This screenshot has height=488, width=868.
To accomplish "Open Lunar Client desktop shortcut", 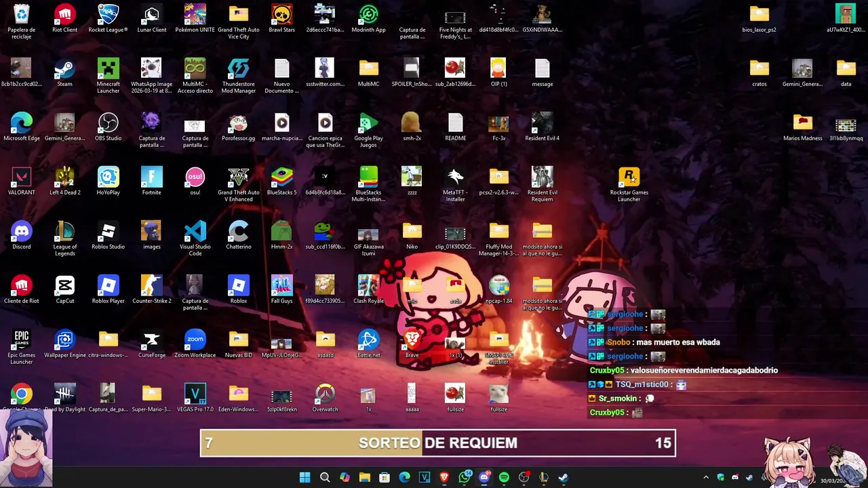I will tap(151, 19).
